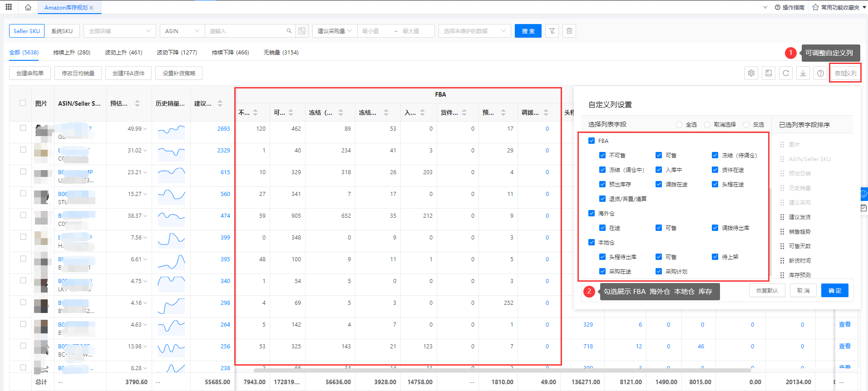Image resolution: width=868 pixels, height=391 pixels.
Task: Expand the 建议采购量 dropdown
Action: click(335, 31)
